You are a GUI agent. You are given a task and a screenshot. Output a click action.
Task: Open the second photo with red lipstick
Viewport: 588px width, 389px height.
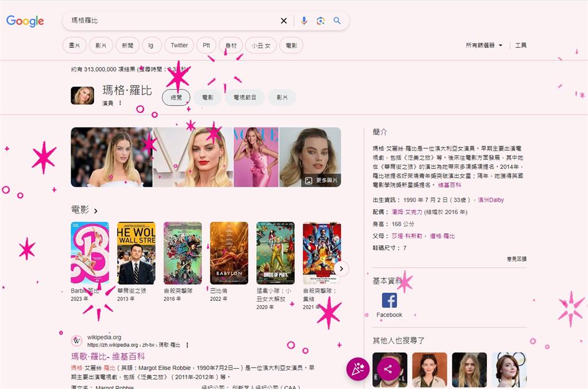pos(193,157)
